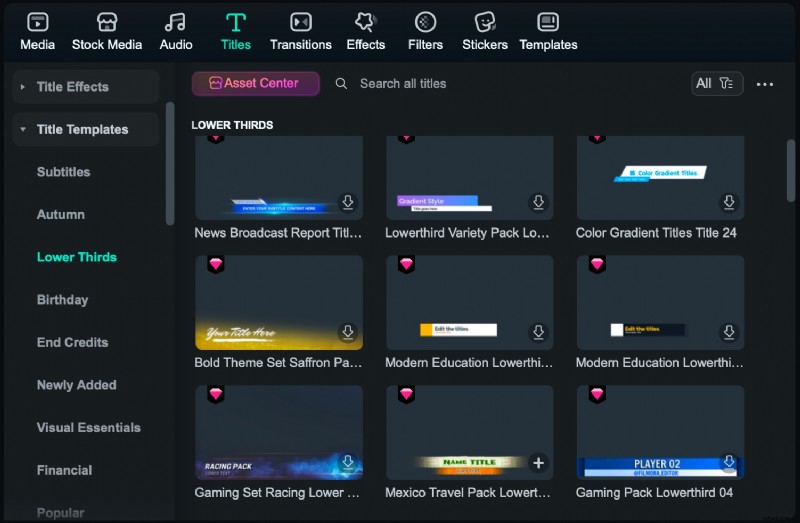The height and width of the screenshot is (523, 800).
Task: Open the Stickers icon
Action: (485, 22)
